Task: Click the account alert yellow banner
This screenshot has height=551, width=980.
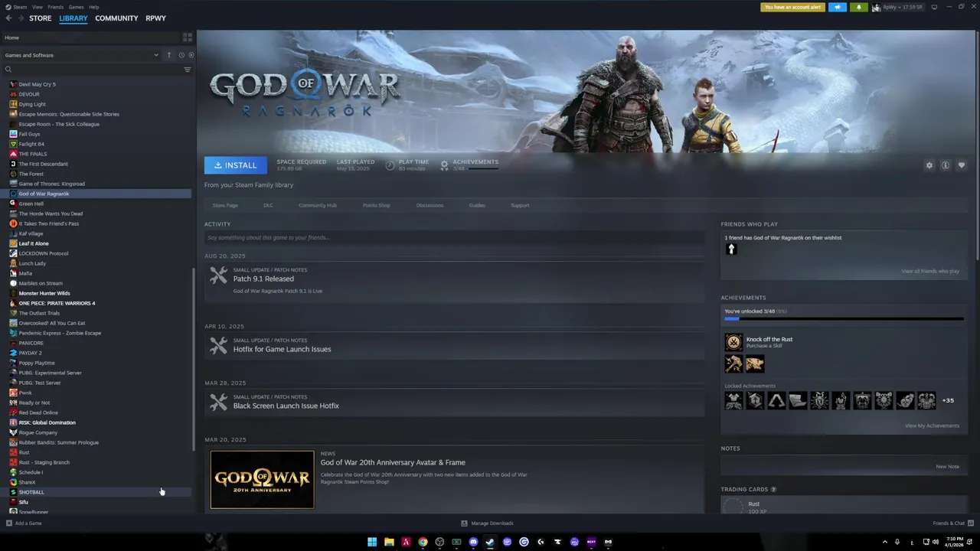Action: point(792,7)
